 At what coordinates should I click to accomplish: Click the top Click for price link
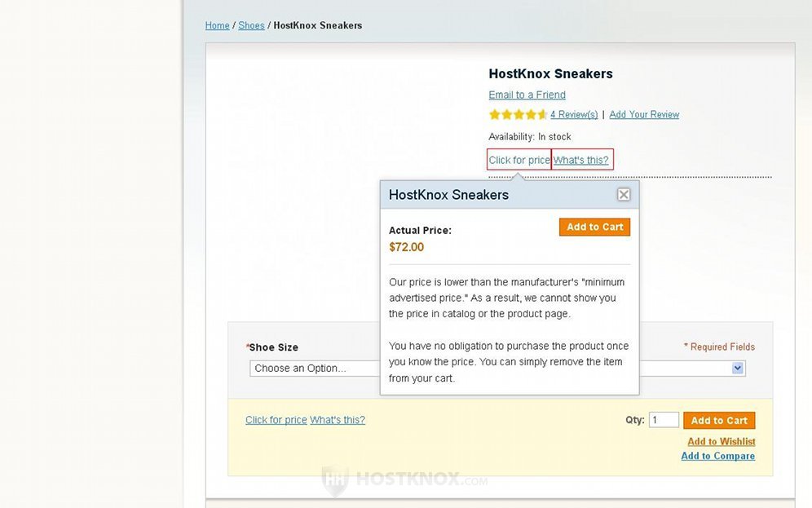(519, 160)
